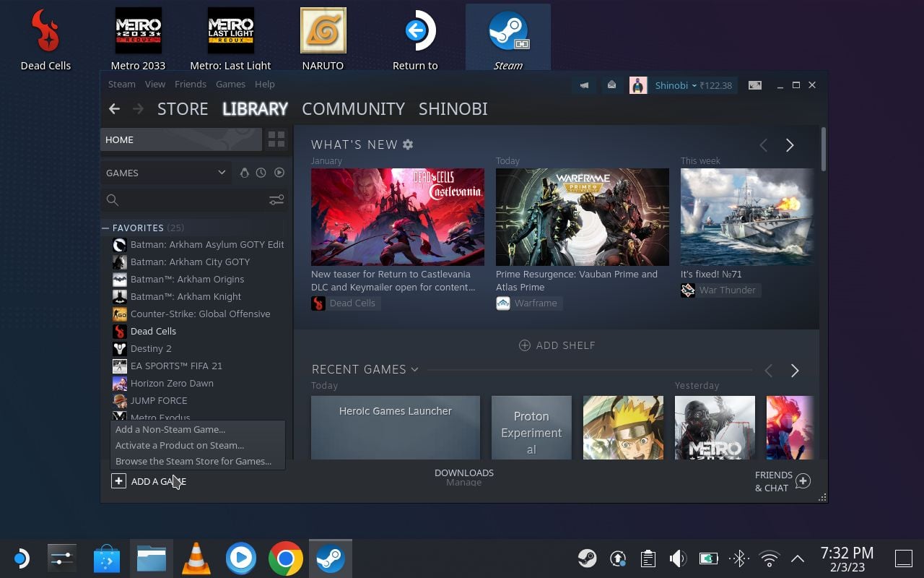Viewport: 924px width, 578px height.
Task: Toggle the ready-to-play filter icon
Action: (279, 173)
